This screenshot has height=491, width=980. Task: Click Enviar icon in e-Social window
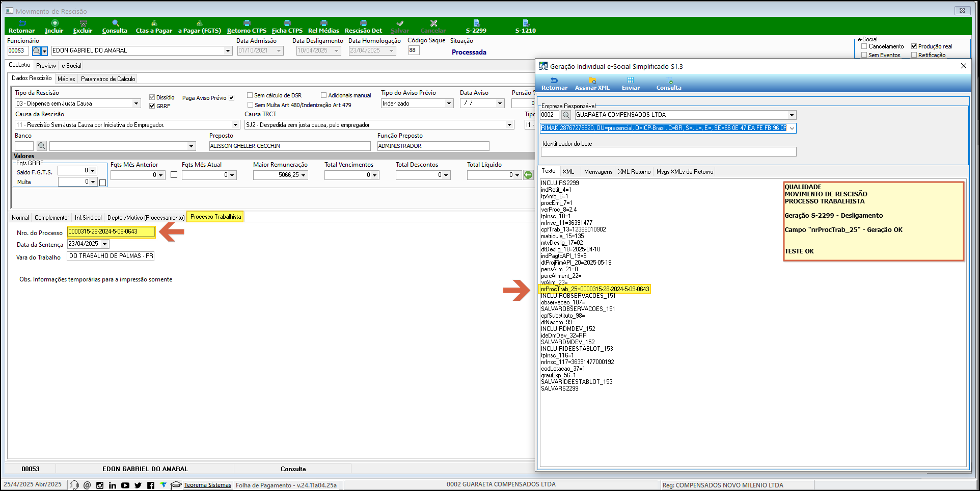pos(631,81)
